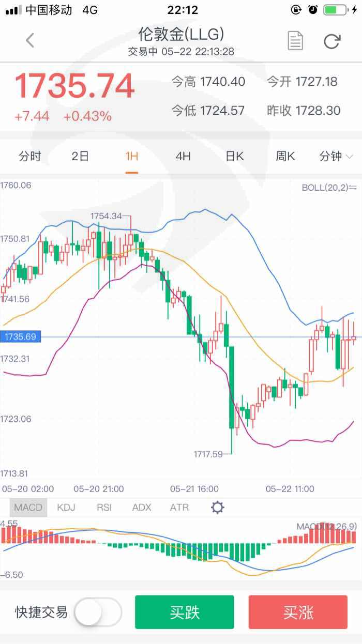Select the KDJ indicator tab
This screenshot has height=644, width=362.
click(66, 508)
